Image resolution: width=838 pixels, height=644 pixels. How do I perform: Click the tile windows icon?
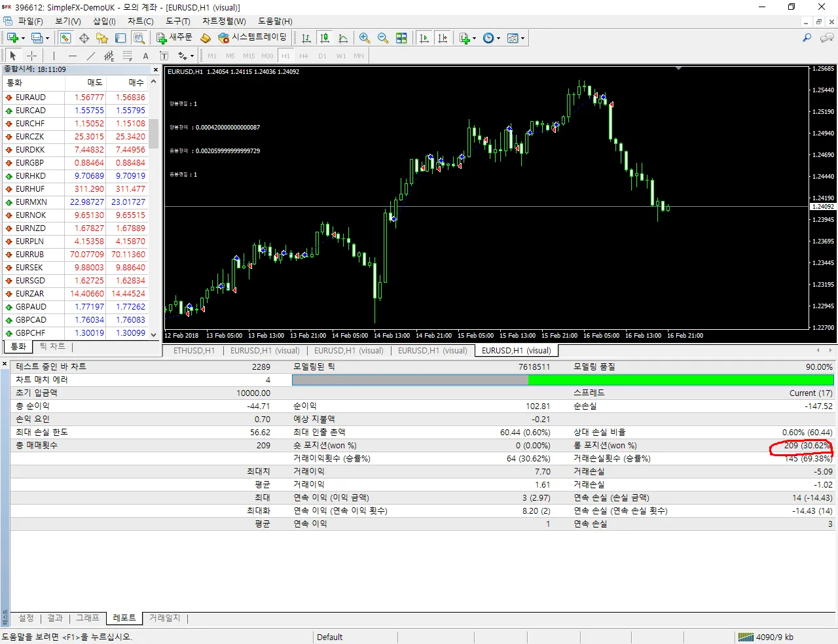pos(401,38)
